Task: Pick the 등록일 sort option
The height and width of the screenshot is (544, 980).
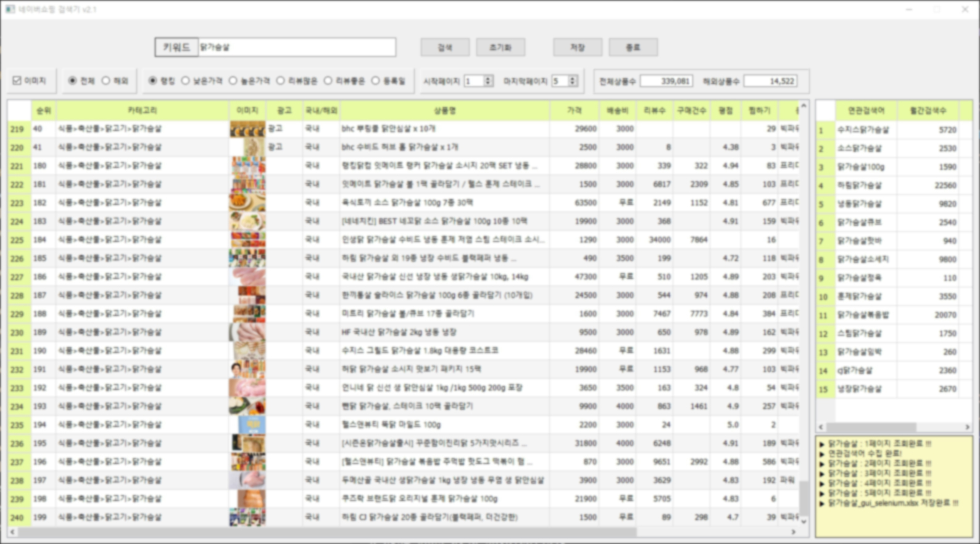Action: [376, 81]
